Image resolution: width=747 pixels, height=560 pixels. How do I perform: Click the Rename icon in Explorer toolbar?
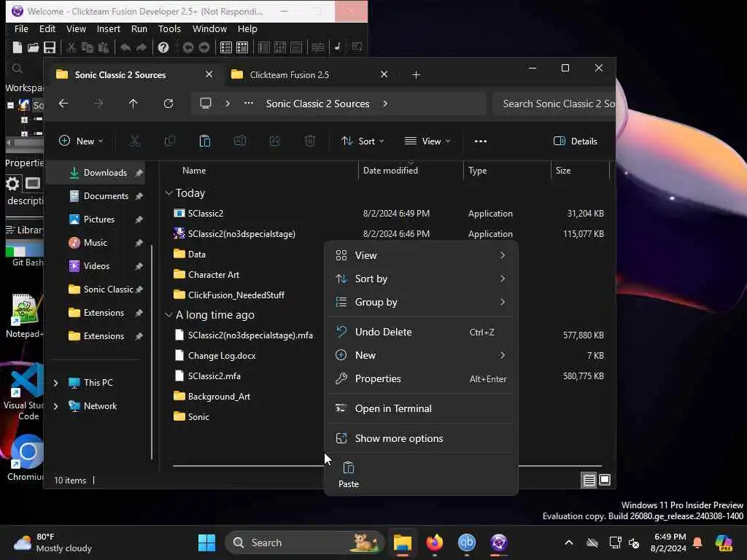tap(239, 141)
